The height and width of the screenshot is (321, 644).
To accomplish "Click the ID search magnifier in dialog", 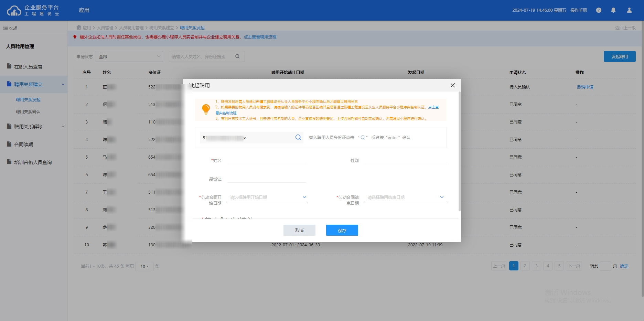I will 298,138.
